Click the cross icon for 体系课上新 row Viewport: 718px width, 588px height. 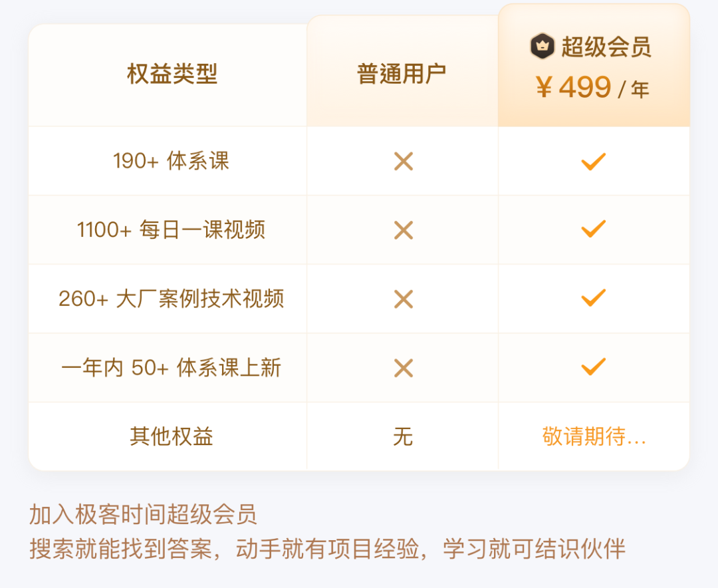tap(404, 368)
